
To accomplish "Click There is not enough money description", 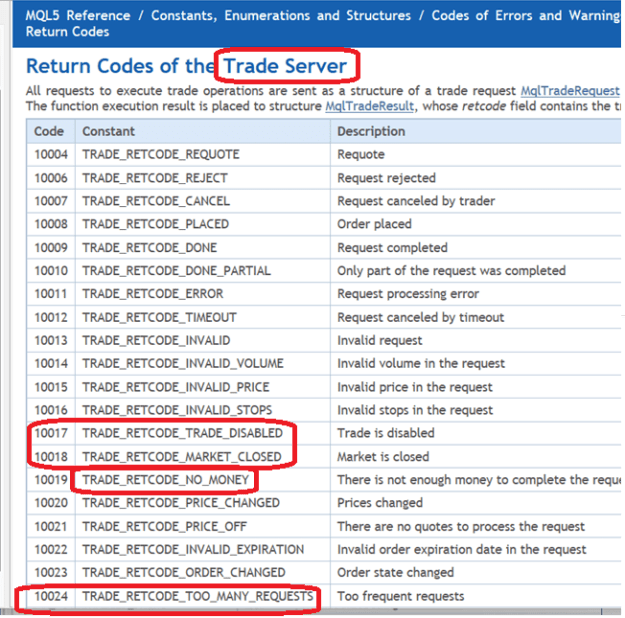I will (x=479, y=480).
